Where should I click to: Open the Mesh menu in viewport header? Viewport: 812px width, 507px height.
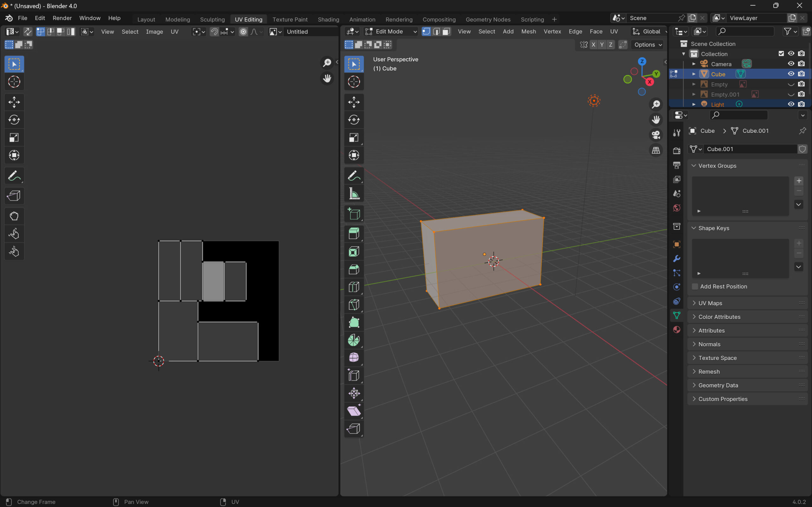click(528, 31)
